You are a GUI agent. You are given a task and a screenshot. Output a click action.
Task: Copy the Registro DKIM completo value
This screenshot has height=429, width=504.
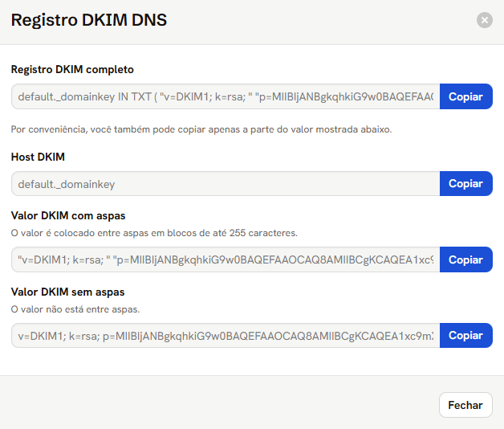click(465, 96)
